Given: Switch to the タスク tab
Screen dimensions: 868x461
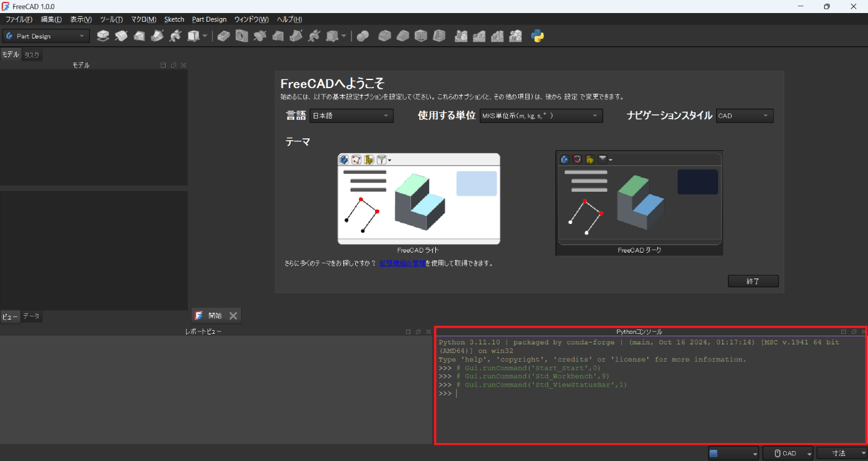Looking at the screenshot, I should pyautogui.click(x=32, y=55).
